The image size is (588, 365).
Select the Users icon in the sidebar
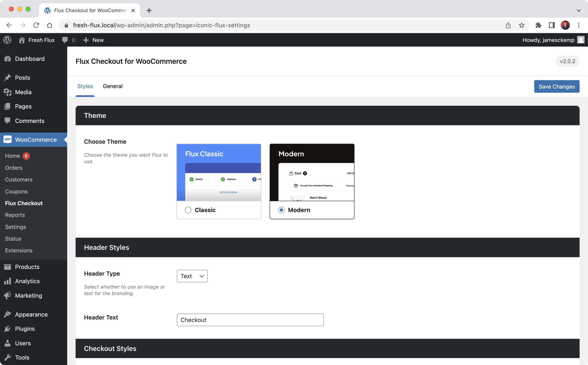click(x=8, y=343)
